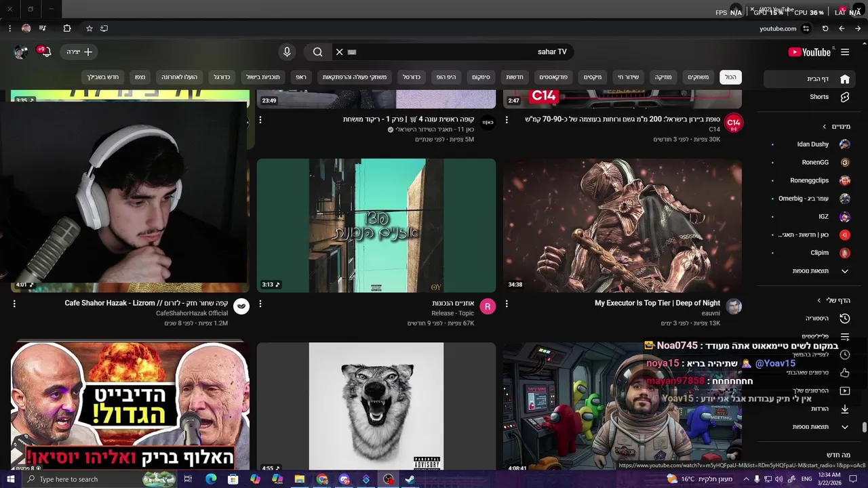The width and height of the screenshot is (868, 488).
Task: Open File Explorer from the taskbar
Action: [x=299, y=479]
